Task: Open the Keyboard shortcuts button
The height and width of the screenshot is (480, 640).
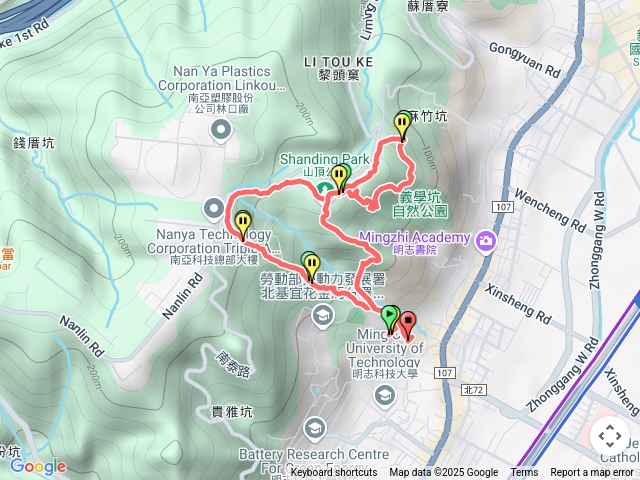Action: [x=334, y=473]
